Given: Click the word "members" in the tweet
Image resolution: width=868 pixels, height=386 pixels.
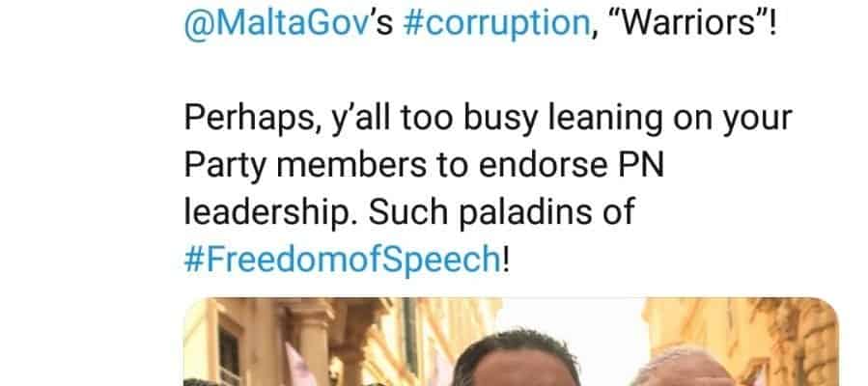Looking at the screenshot, I should (350, 165).
